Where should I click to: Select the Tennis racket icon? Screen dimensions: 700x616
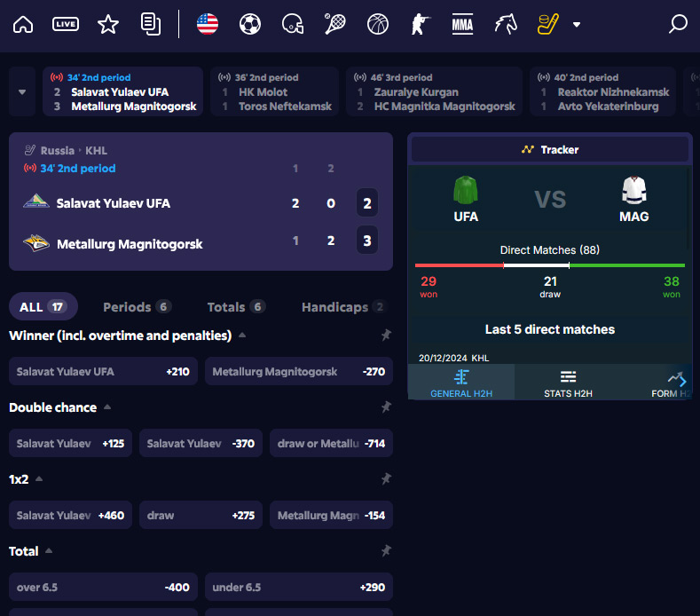pos(334,24)
